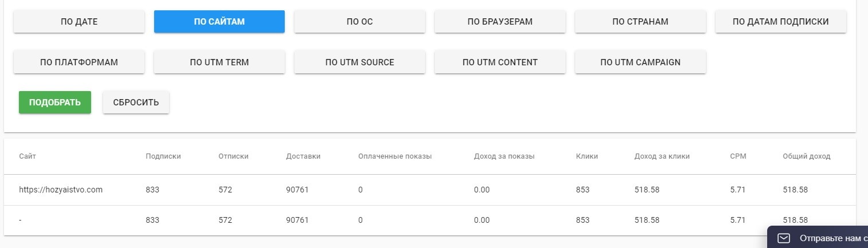The image size is (868, 248).
Task: Click the Общий доход column header
Action: pyautogui.click(x=806, y=156)
